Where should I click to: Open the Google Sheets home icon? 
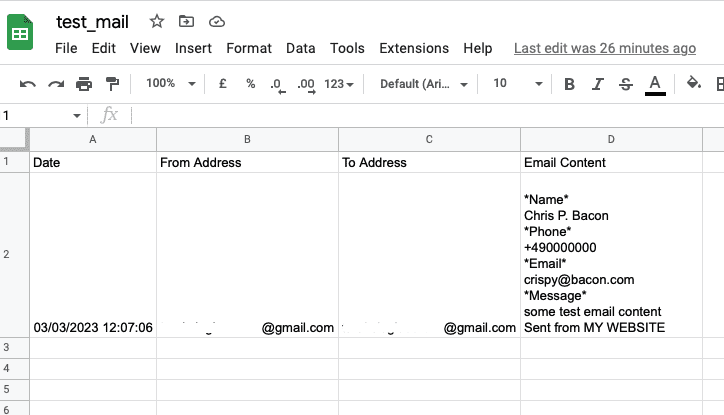pos(21,35)
